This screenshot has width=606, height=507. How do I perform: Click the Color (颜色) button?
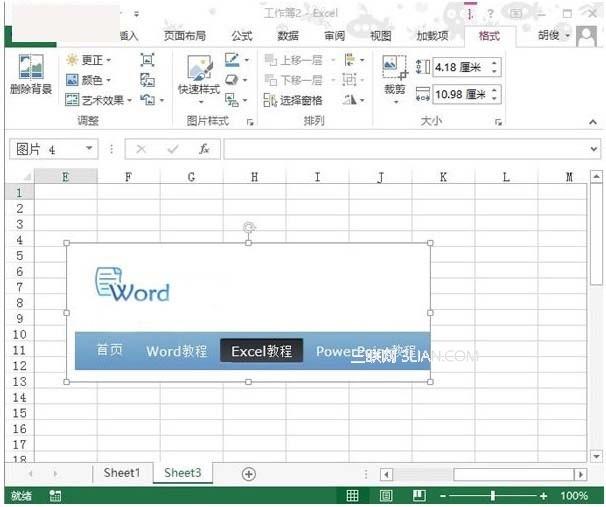coord(88,80)
